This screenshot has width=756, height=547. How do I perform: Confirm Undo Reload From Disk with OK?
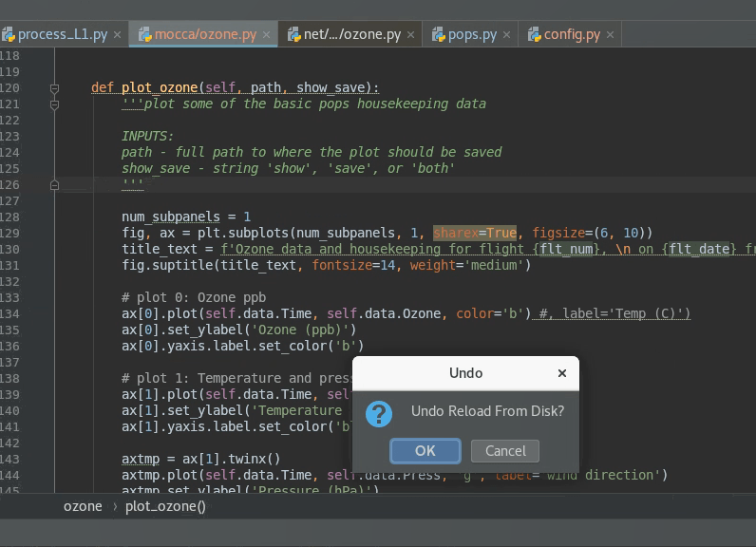point(425,450)
